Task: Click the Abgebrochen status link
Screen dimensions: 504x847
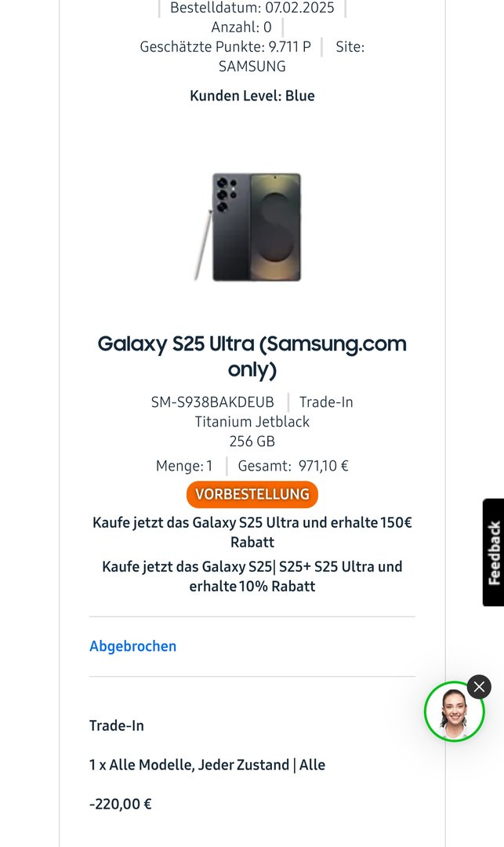Action: tap(132, 646)
